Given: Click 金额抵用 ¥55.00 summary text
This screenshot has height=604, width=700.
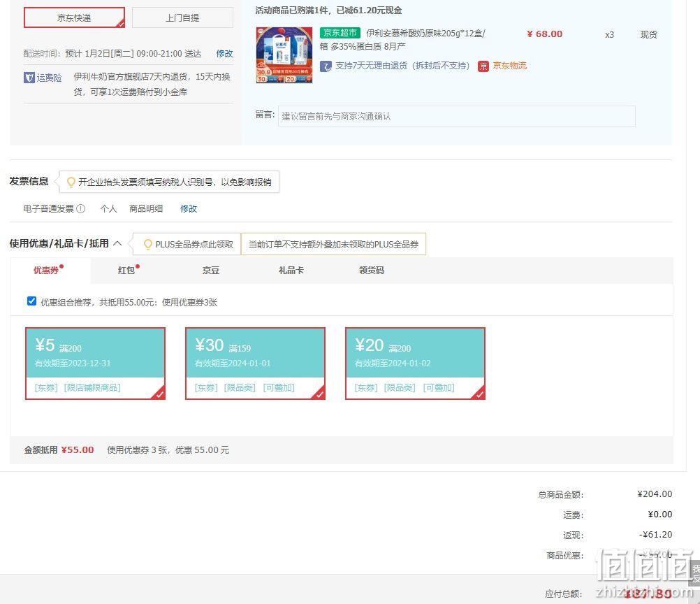Looking at the screenshot, I should (x=59, y=450).
